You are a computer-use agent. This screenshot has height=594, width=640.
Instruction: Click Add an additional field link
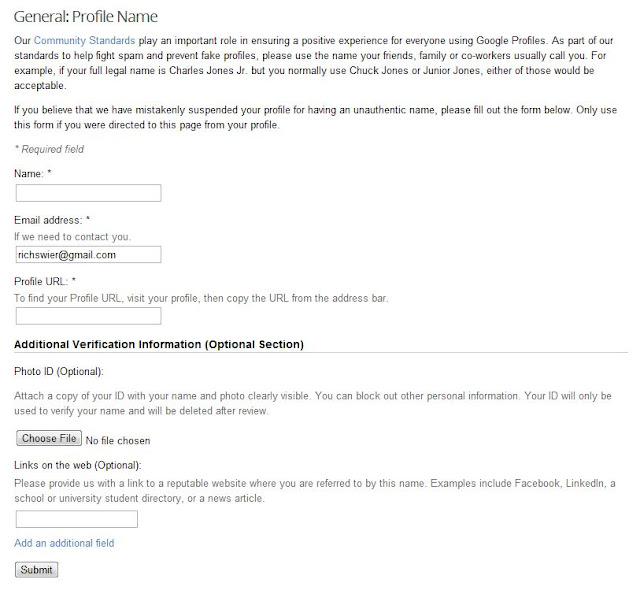[x=64, y=543]
